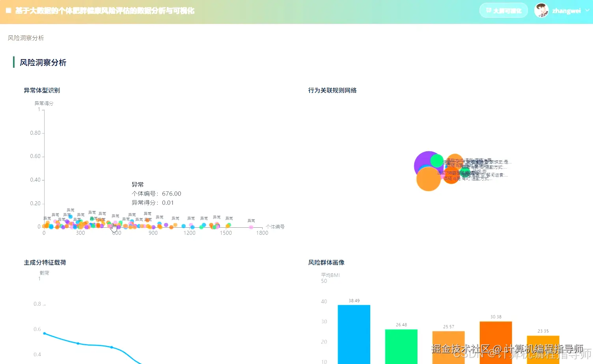Image resolution: width=593 pixels, height=364 pixels.
Task: Click the bright green bubble overlapping the purple one
Action: click(x=437, y=161)
